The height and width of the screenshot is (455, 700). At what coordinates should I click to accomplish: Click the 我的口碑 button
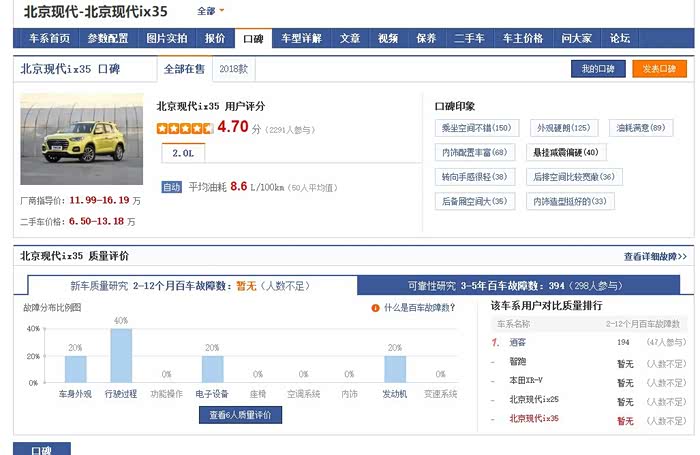click(x=598, y=69)
